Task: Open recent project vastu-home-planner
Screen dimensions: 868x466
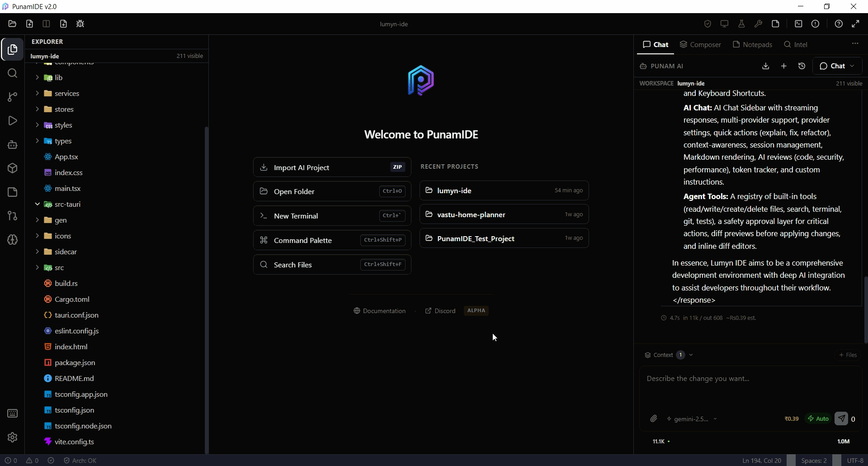Action: pos(504,214)
